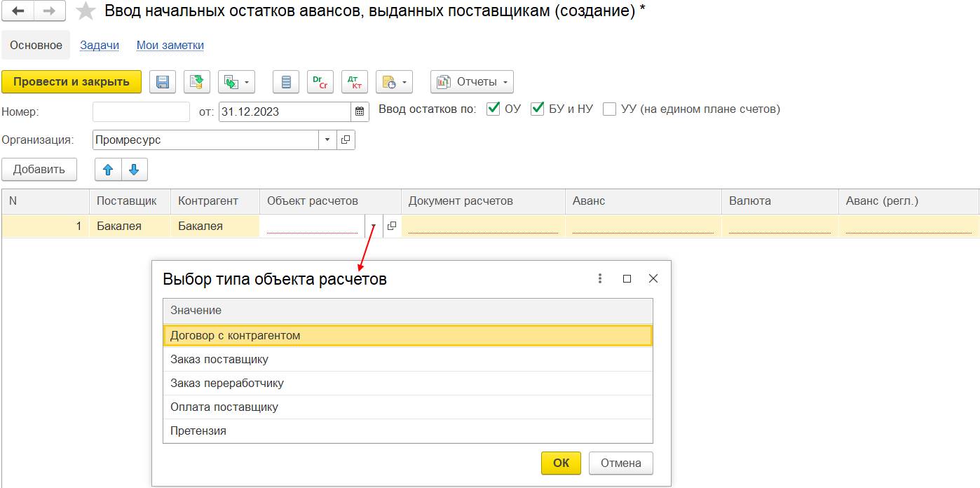Screen dimensions: 980x488
Task: Click the Номер input field
Action: (x=141, y=111)
